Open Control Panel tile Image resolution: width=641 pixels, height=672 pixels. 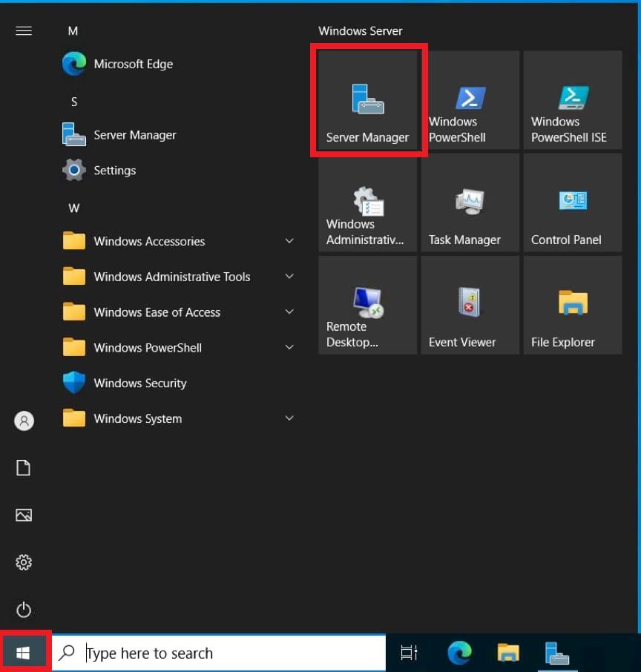[573, 205]
